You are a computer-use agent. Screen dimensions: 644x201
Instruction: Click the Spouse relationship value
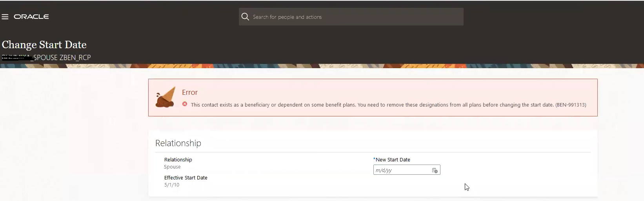click(x=172, y=167)
